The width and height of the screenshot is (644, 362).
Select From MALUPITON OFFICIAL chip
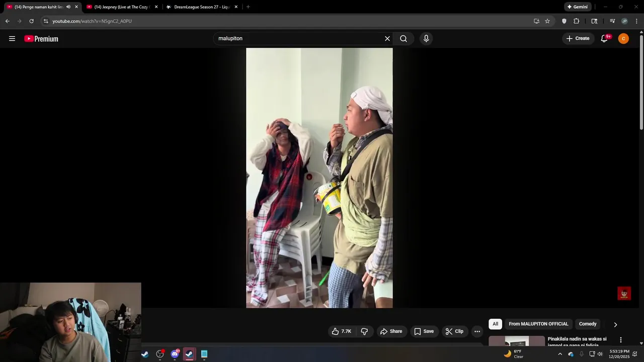pos(538,324)
